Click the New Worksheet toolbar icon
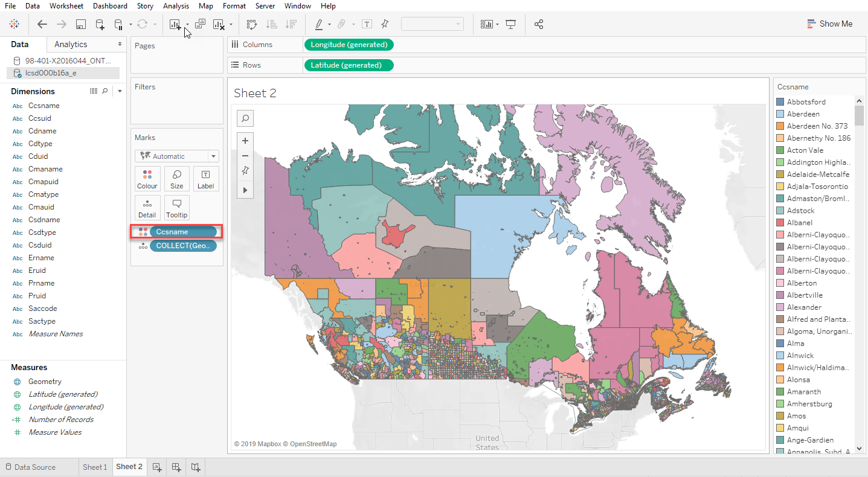Screen dimensions: 868x477 point(175,24)
